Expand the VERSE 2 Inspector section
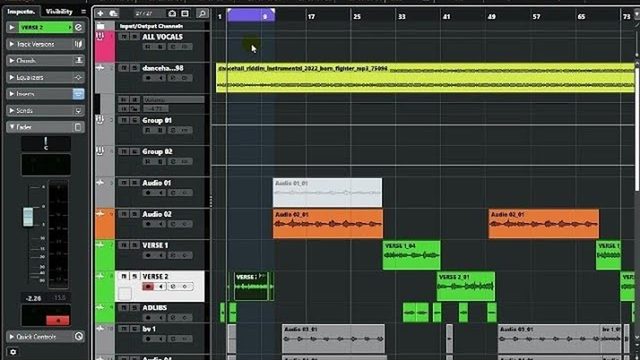Image resolution: width=640 pixels, height=360 pixels. [x=12, y=27]
